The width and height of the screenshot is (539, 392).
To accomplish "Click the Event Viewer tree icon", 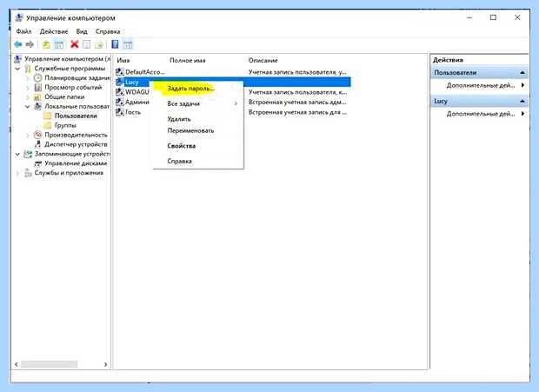I will (x=37, y=87).
